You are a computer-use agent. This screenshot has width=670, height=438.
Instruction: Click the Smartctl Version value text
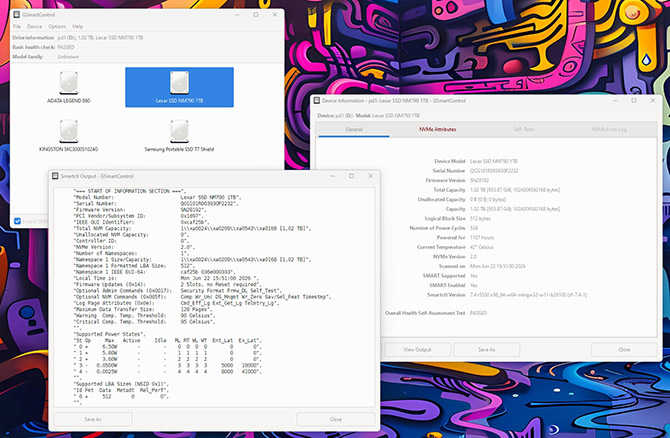coord(529,295)
